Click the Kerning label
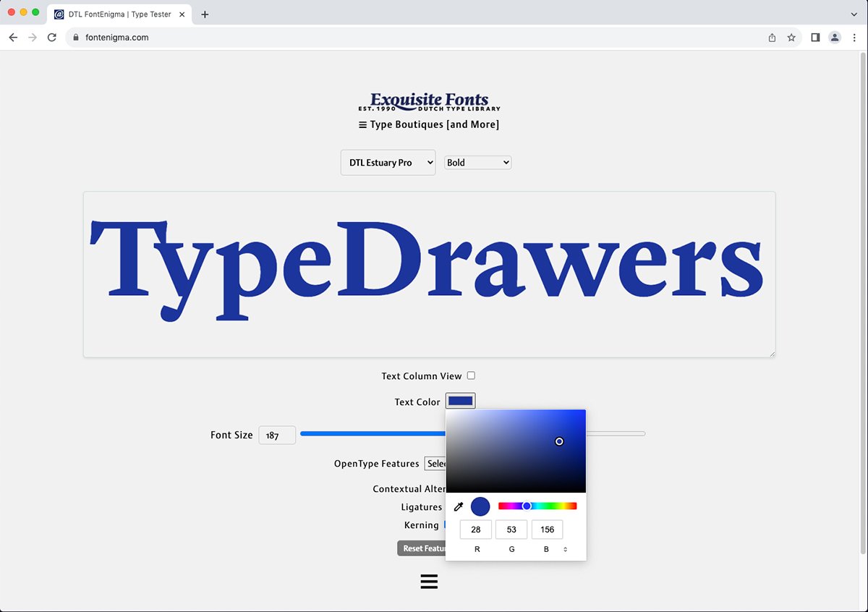 tap(422, 525)
